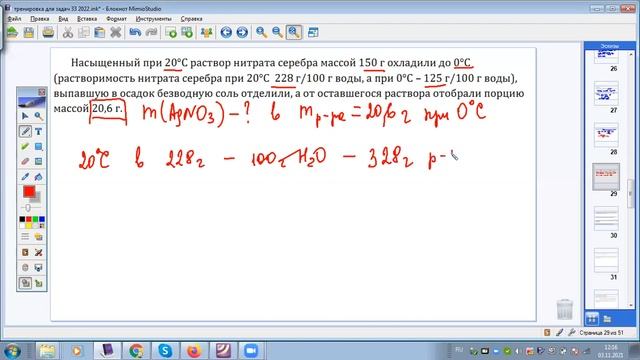This screenshot has height=360, width=640.
Task: Select the insert image tool in palette
Action: click(38, 162)
